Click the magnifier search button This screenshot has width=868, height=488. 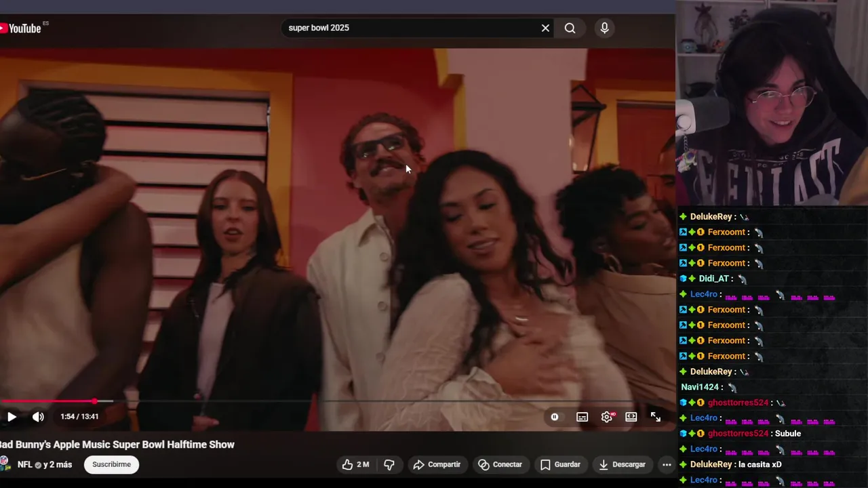(x=570, y=28)
